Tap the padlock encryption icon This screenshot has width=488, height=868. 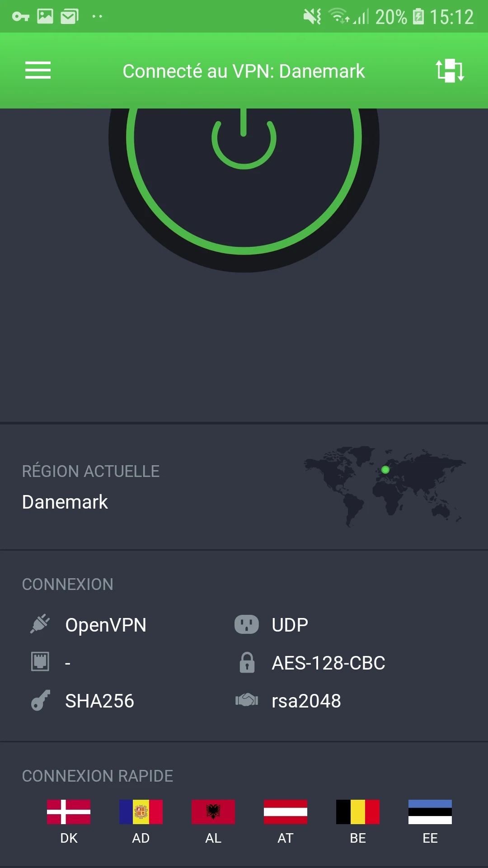pos(247,663)
